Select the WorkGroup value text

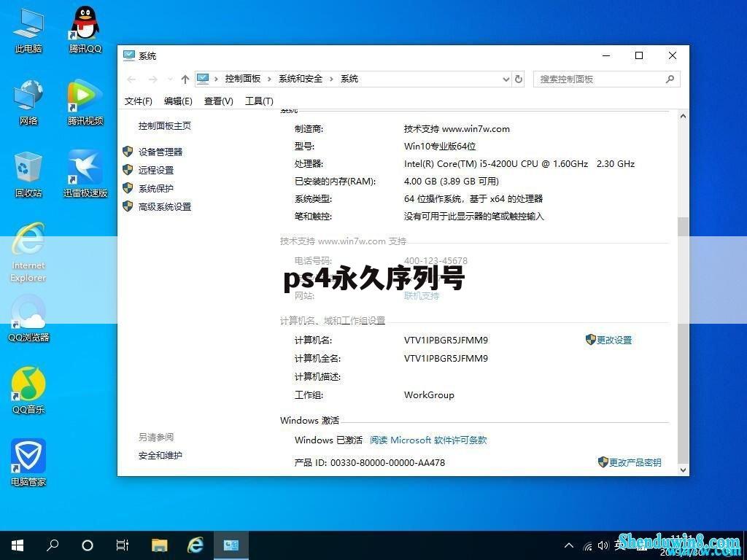[429, 394]
